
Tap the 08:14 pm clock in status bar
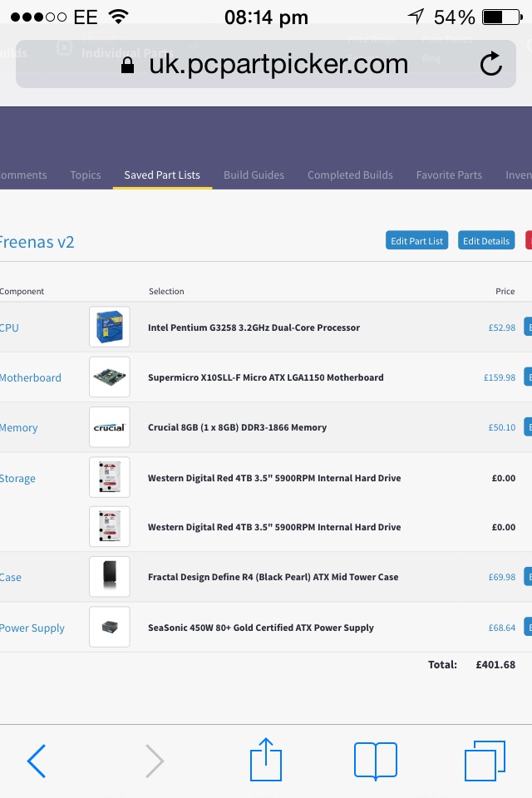(266, 17)
